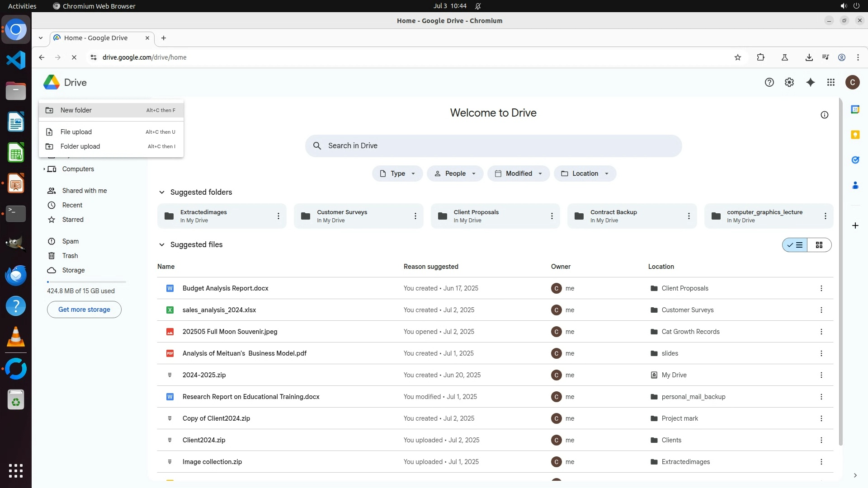Collapse the Suggested folders section

click(x=162, y=192)
